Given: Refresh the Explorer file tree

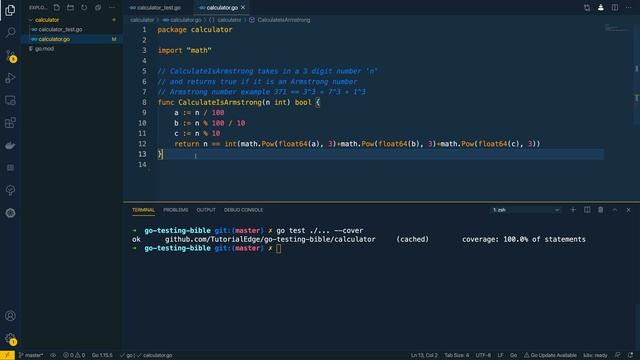Looking at the screenshot, I should click(84, 7).
